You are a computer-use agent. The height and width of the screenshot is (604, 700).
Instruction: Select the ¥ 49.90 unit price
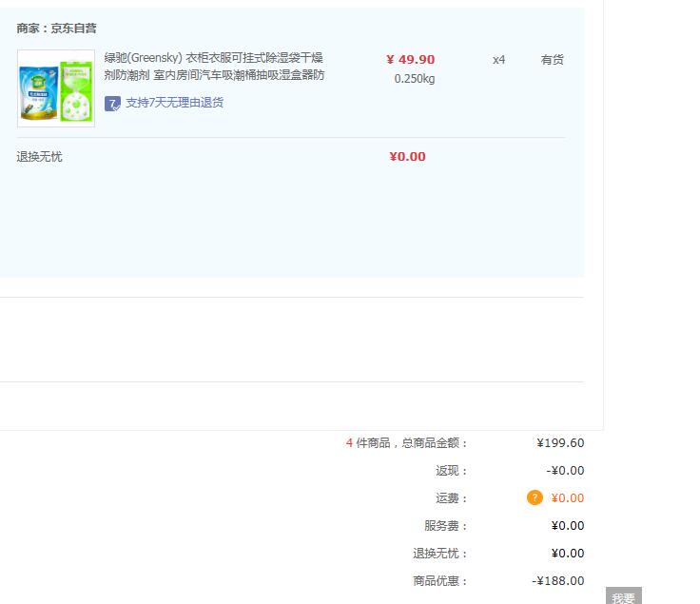(x=410, y=59)
